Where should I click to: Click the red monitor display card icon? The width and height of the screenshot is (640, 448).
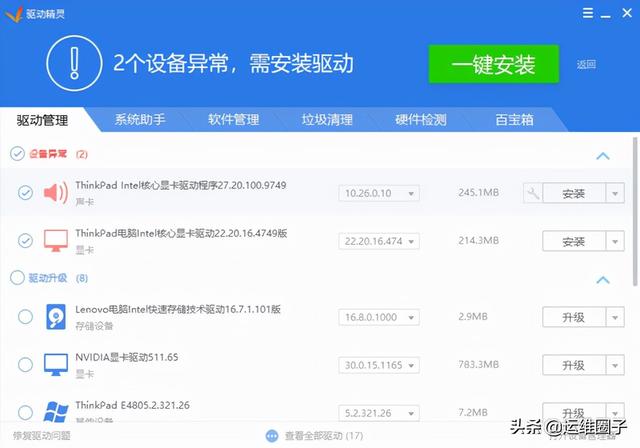tap(56, 240)
